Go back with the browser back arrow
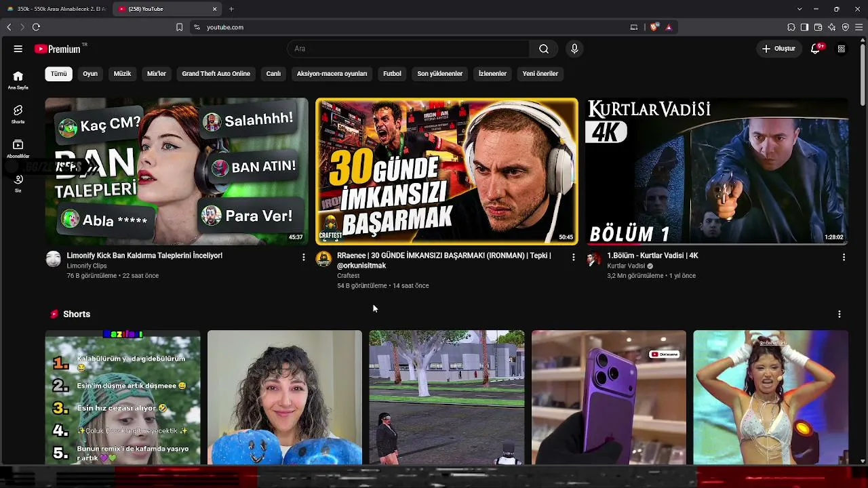This screenshot has width=868, height=488. tap(9, 27)
